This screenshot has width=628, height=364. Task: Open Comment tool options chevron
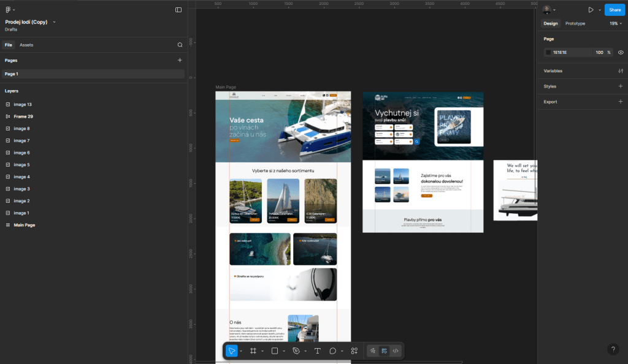coord(342,351)
